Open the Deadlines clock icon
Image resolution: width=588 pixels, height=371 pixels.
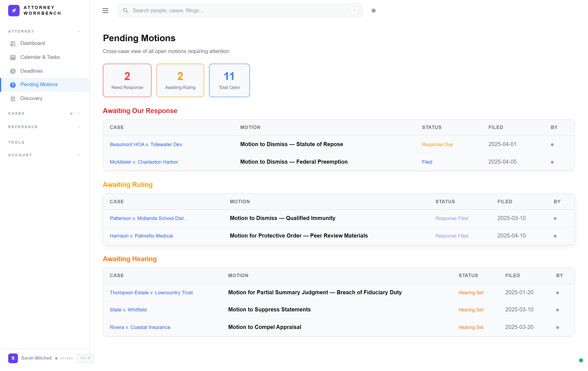click(x=13, y=71)
